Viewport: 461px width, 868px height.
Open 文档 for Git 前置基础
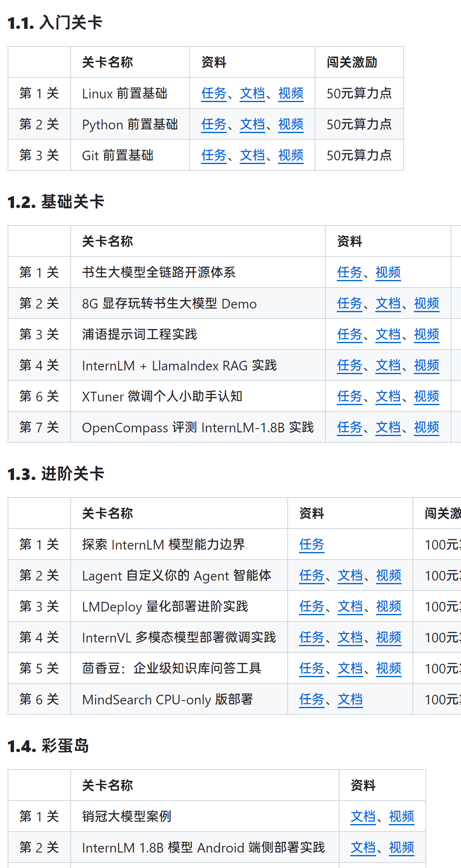pyautogui.click(x=252, y=155)
